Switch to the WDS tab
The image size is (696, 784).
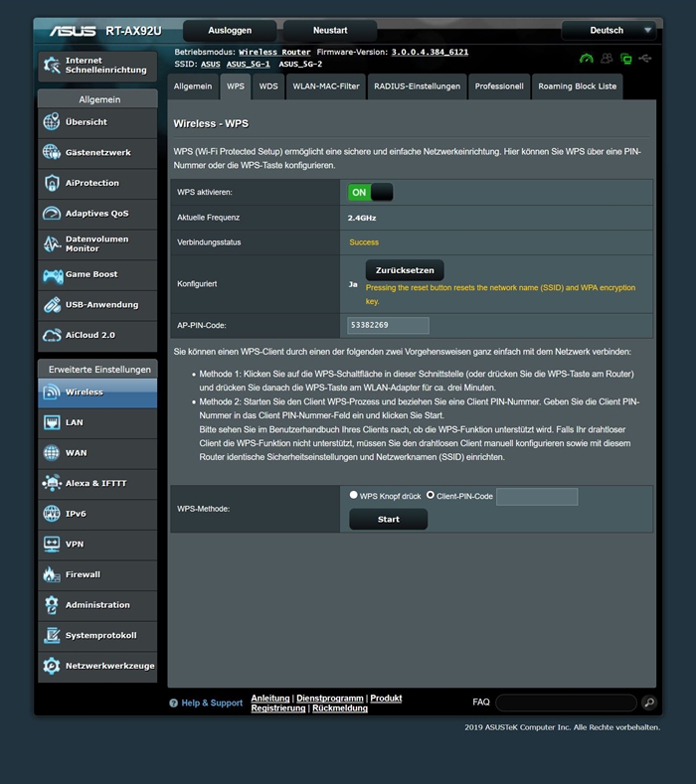tap(268, 86)
